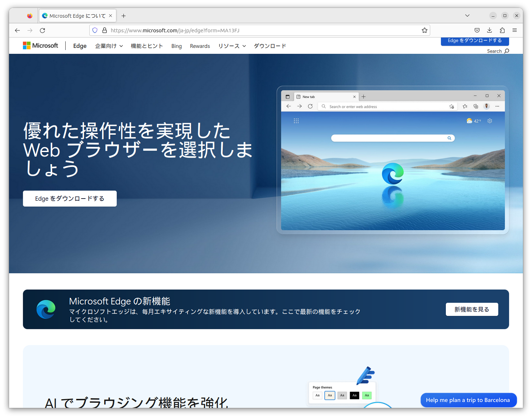
Task: Click the white Edge をダウンロードする hero button
Action: point(70,199)
